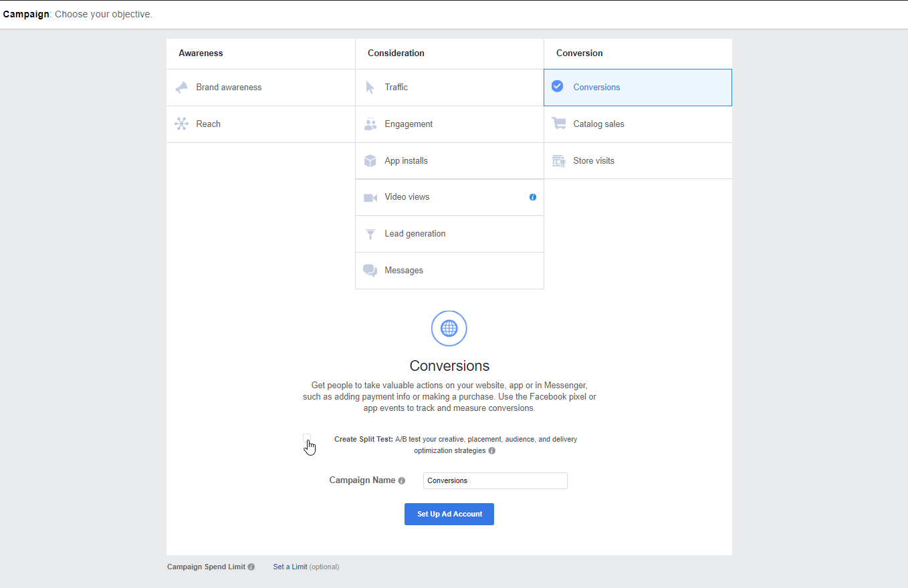Choose the Engagement objective

pyautogui.click(x=449, y=124)
